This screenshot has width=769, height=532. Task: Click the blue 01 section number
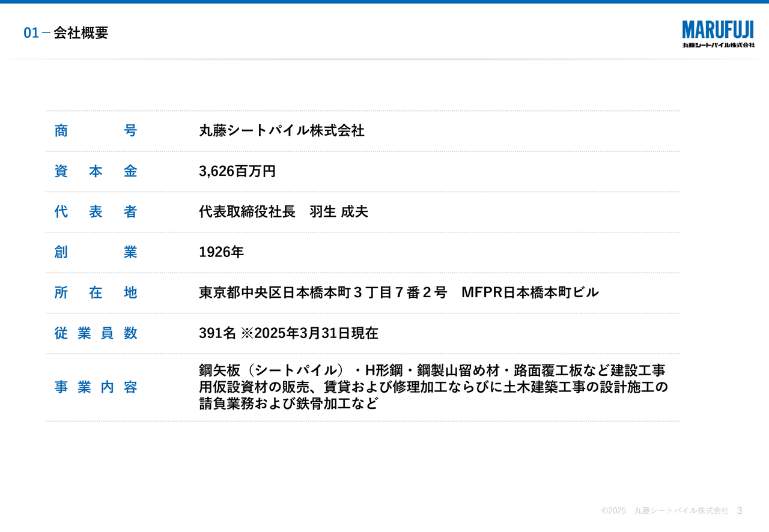click(31, 33)
